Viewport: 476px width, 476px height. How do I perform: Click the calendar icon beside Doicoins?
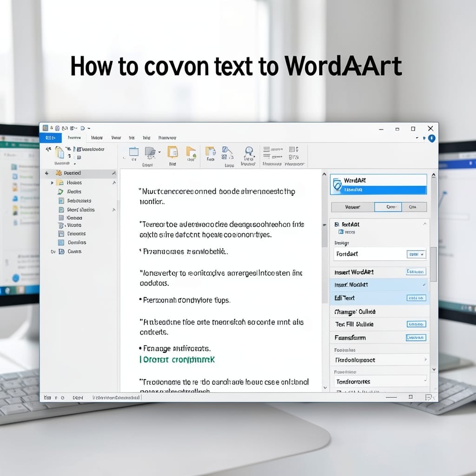click(x=61, y=234)
